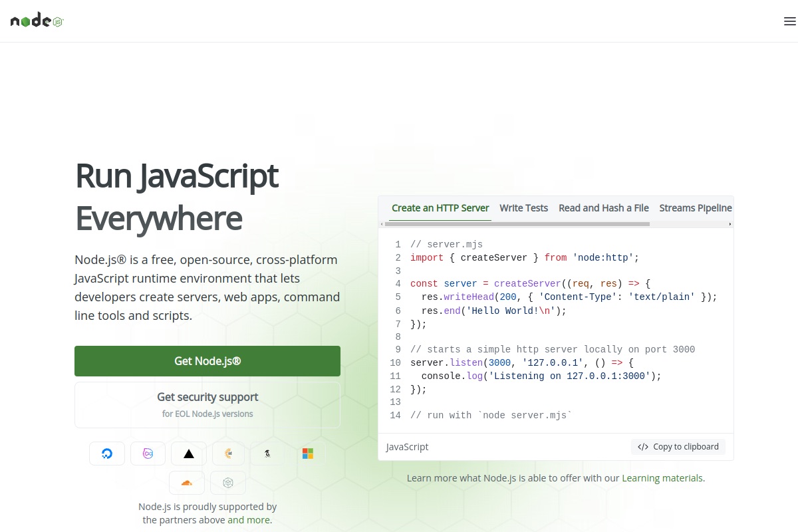
Task: Click the res.writeHead code line
Action: click(x=569, y=297)
